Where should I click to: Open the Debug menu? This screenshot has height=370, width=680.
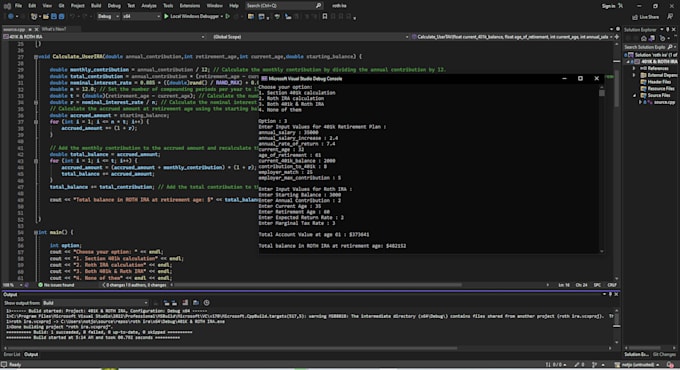click(114, 6)
